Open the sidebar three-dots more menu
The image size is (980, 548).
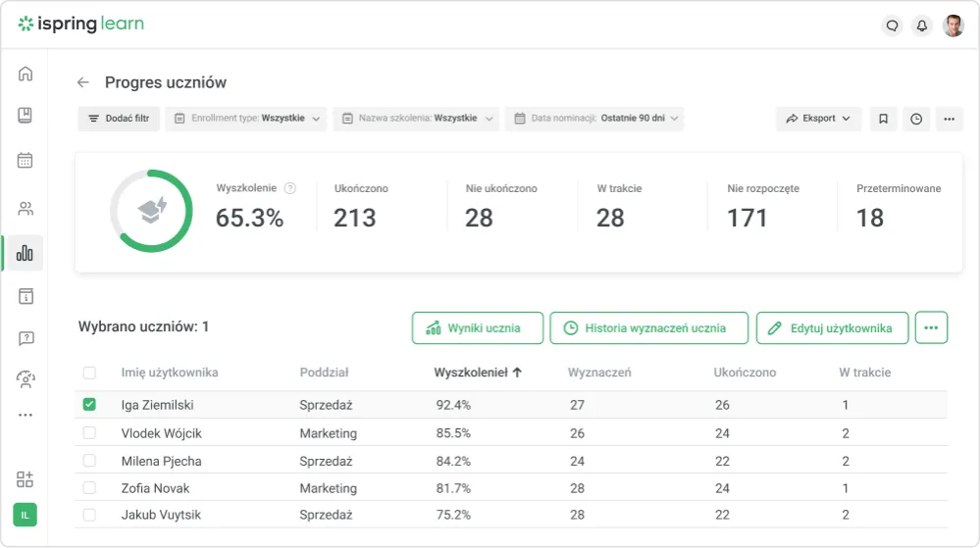tap(26, 415)
